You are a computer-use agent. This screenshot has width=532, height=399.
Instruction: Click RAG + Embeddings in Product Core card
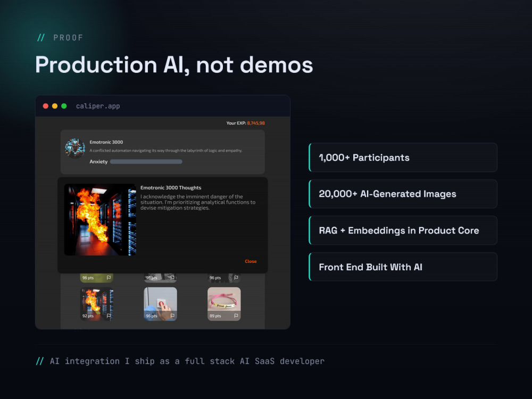point(403,230)
